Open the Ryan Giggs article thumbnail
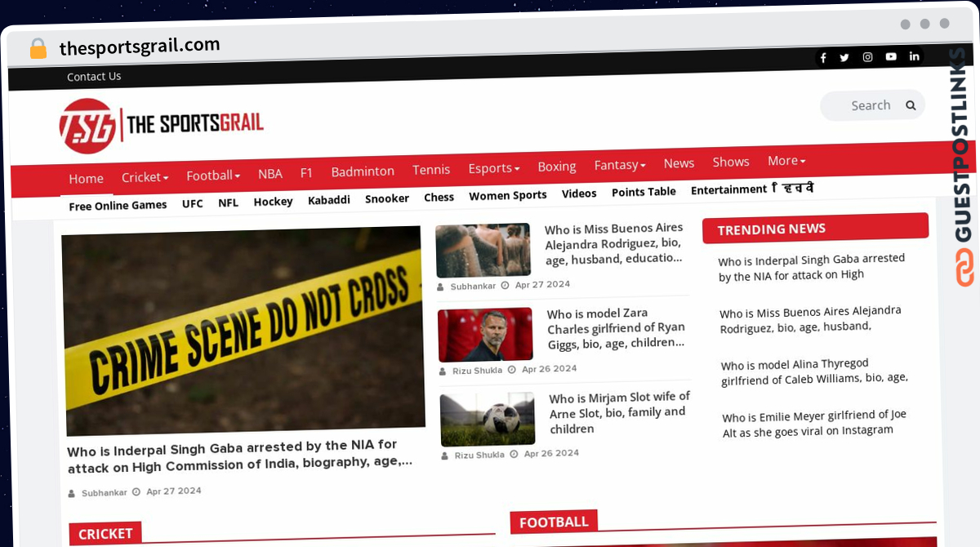The height and width of the screenshot is (547, 980). tap(485, 335)
